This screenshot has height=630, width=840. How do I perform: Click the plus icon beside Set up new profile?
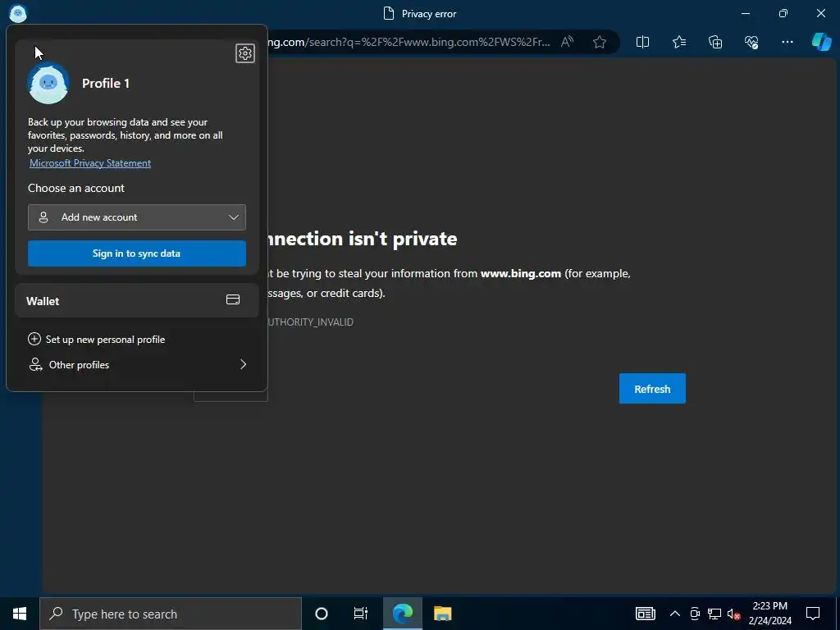34,339
